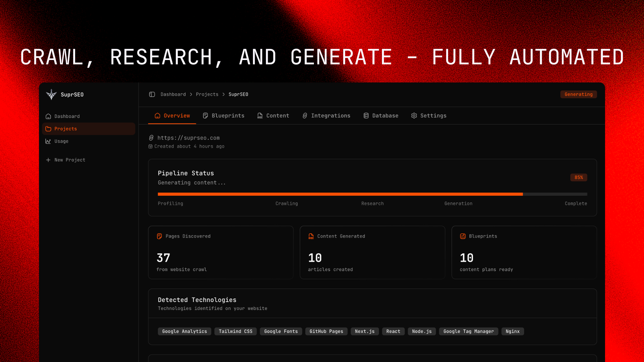Click the New Project button
644x362 pixels.
coord(65,160)
